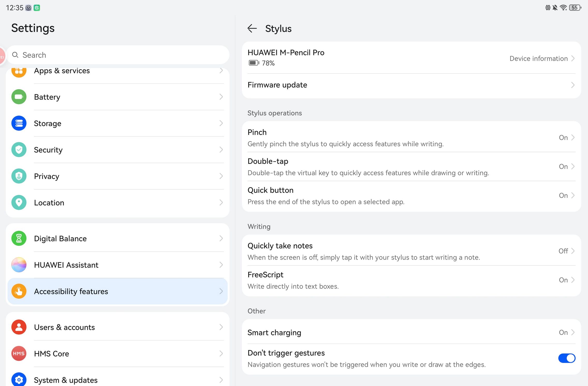Click the red Users & accounts icon
Image resolution: width=588 pixels, height=386 pixels.
[x=19, y=327]
